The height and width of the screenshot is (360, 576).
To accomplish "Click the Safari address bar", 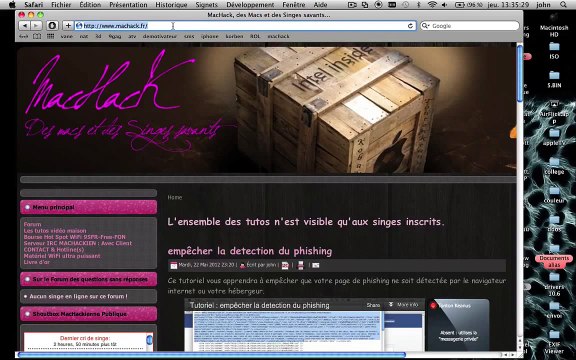I will tap(246, 26).
